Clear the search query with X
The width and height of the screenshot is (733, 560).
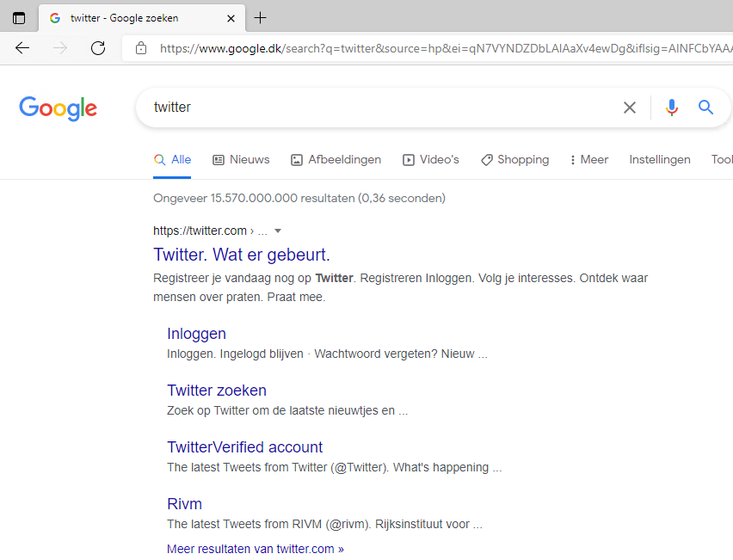[x=630, y=108]
